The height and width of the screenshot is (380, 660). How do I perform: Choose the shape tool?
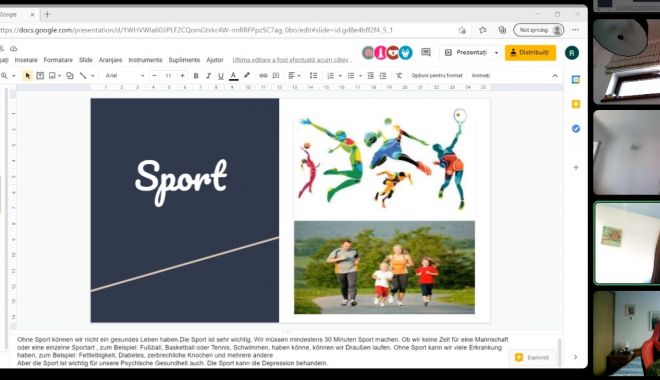tap(70, 76)
